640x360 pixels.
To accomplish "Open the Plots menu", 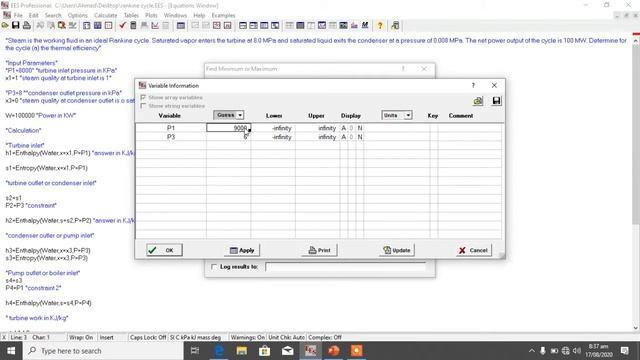I will pyautogui.click(x=151, y=15).
